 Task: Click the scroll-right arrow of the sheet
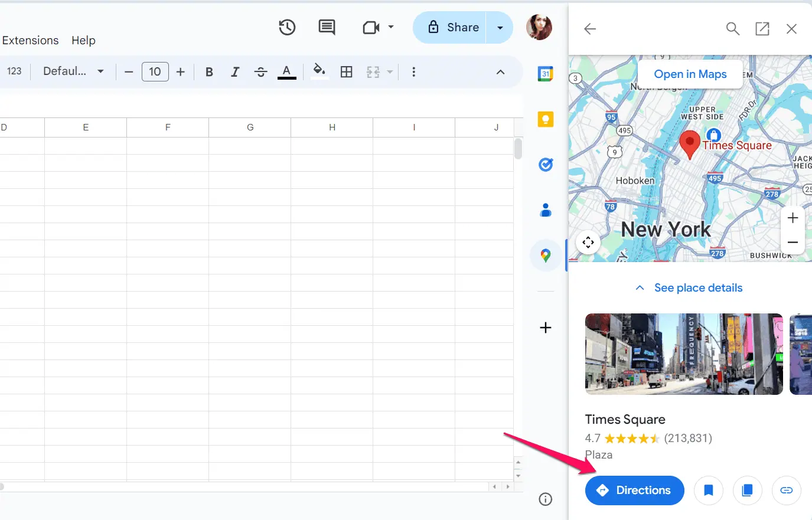point(508,487)
